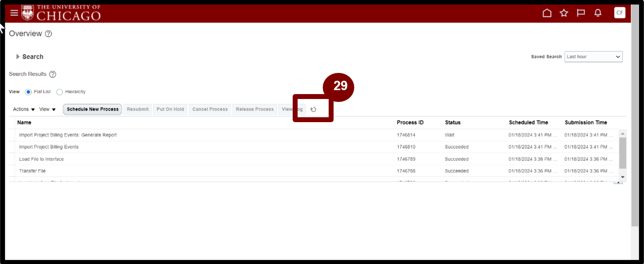Image resolution: width=644 pixels, height=264 pixels.
Task: Select the Hierarchy view
Action: [60, 92]
